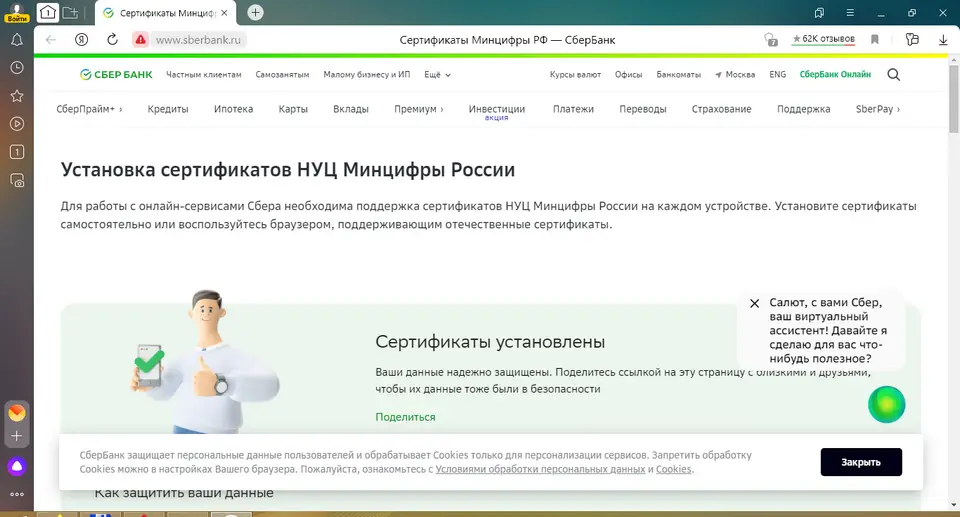Click the Поделиться link

coord(405,417)
